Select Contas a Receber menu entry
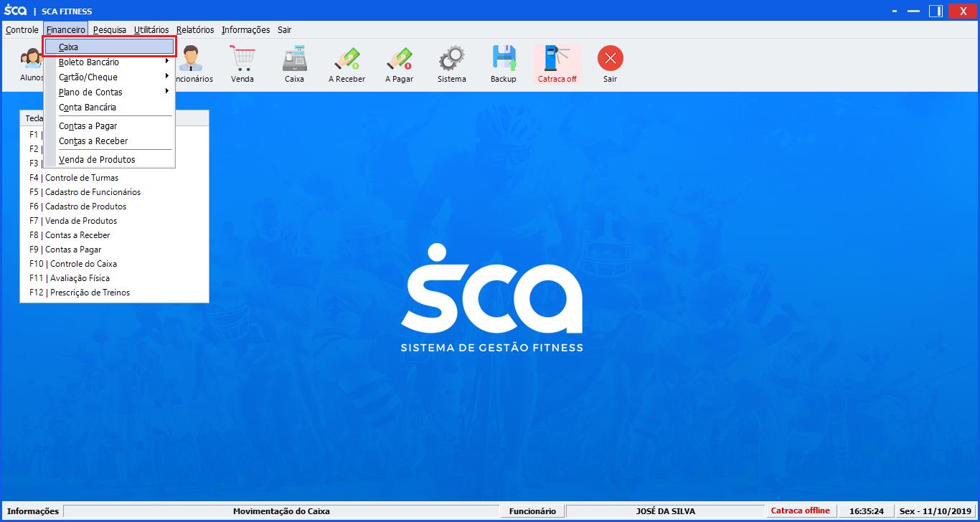The width and height of the screenshot is (980, 522). pos(110,141)
